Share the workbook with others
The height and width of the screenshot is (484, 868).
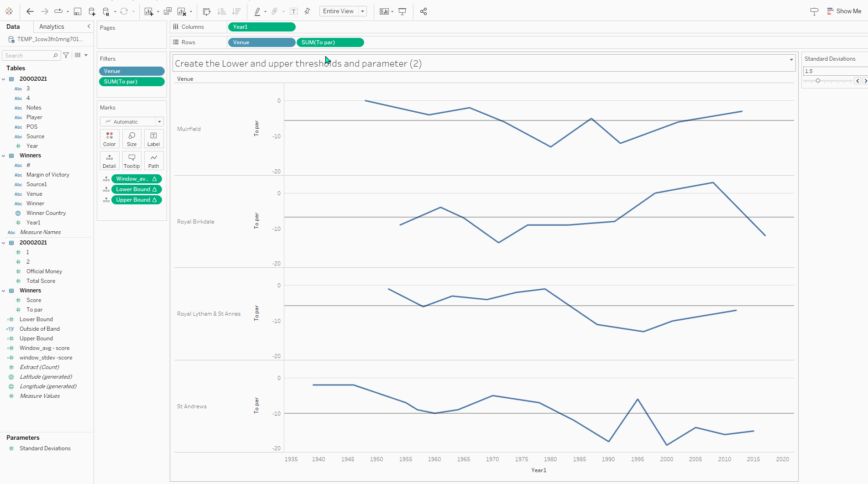(x=424, y=11)
